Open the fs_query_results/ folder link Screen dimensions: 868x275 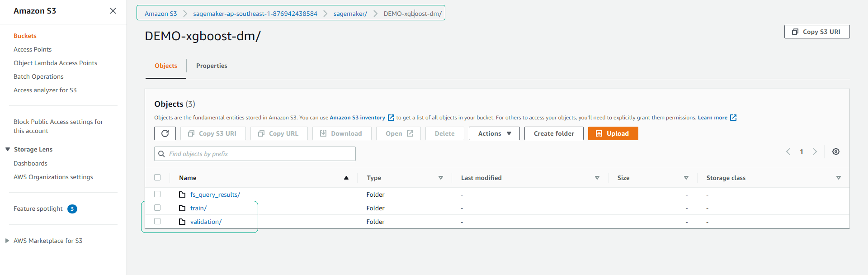click(215, 194)
